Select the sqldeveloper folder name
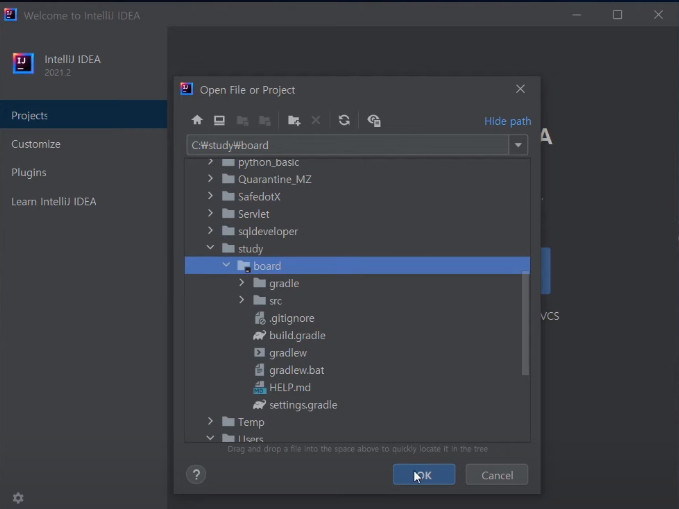This screenshot has width=679, height=509. (x=268, y=231)
